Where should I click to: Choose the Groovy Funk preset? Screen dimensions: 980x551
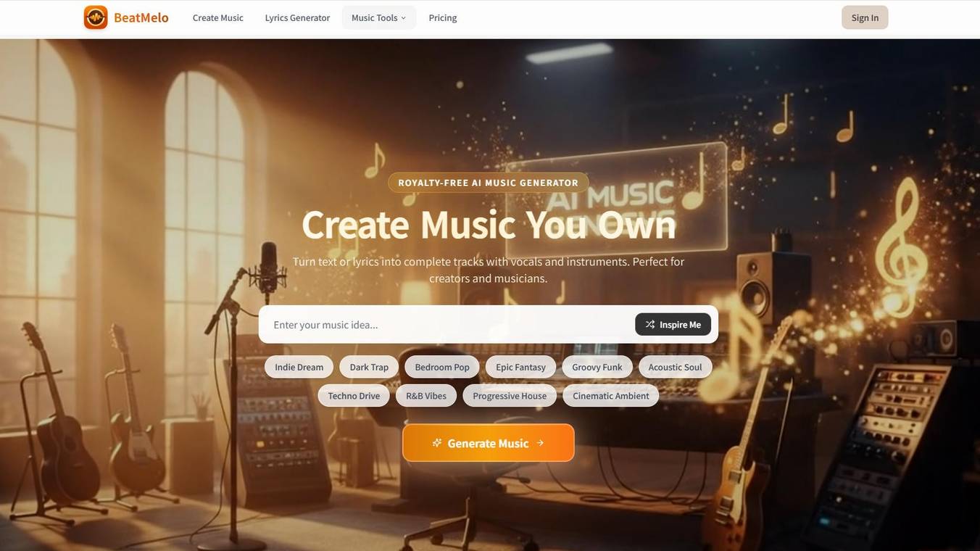pyautogui.click(x=597, y=367)
